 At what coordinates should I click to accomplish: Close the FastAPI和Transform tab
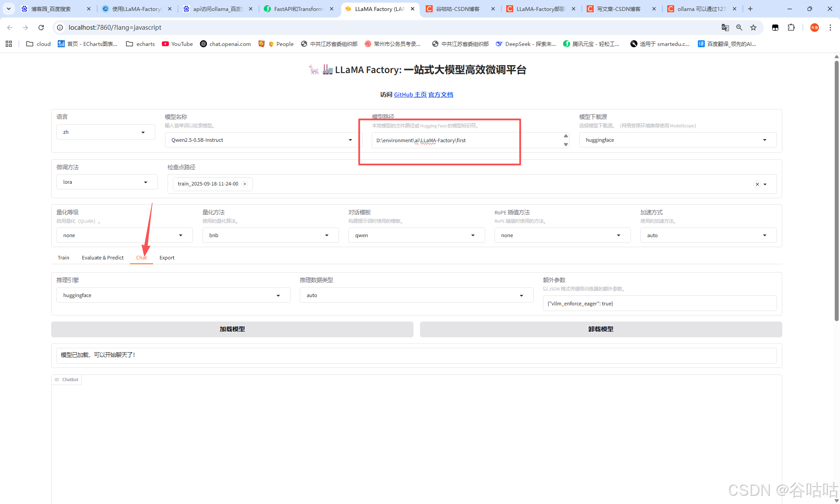332,9
